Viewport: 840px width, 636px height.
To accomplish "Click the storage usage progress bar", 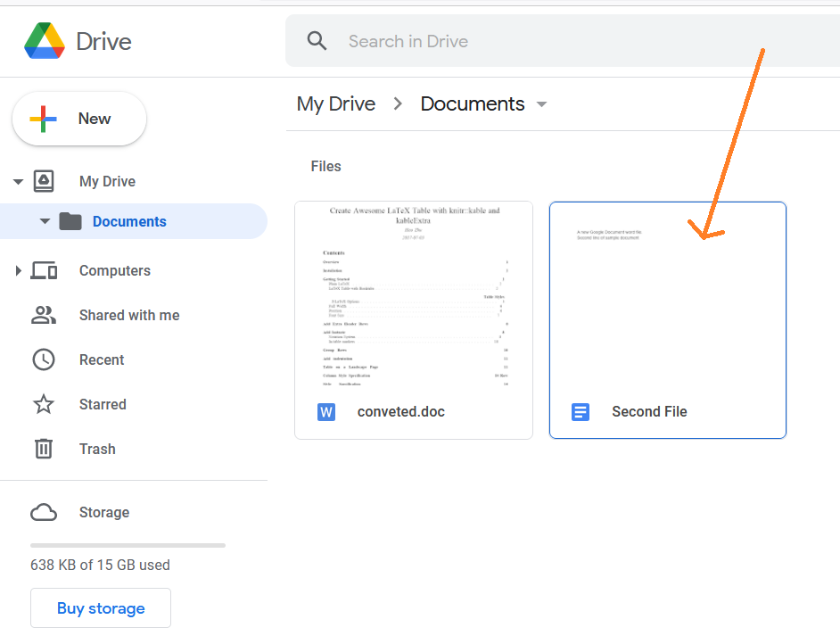I will (128, 545).
